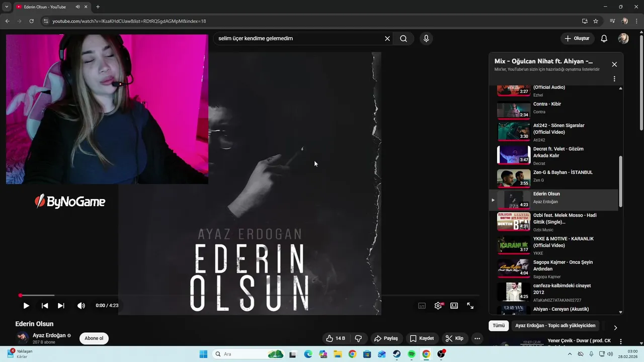Skip to next video in playlist
The height and width of the screenshot is (362, 644).
click(61, 306)
